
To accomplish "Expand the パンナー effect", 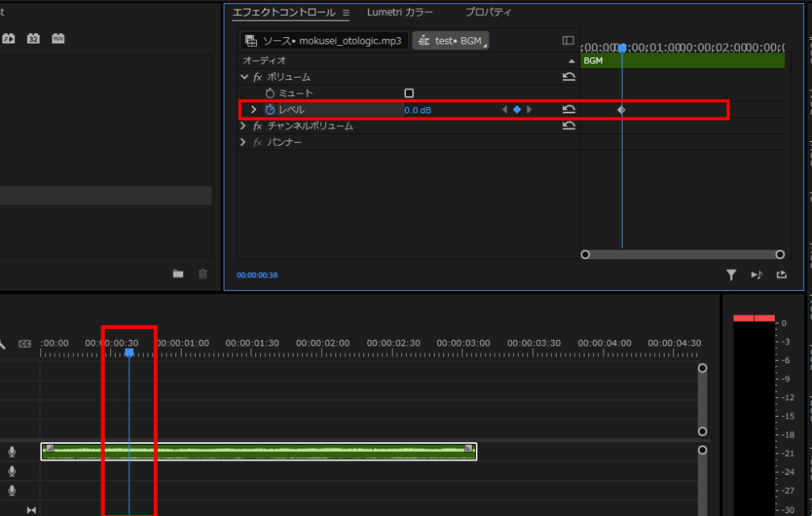I will [x=244, y=143].
